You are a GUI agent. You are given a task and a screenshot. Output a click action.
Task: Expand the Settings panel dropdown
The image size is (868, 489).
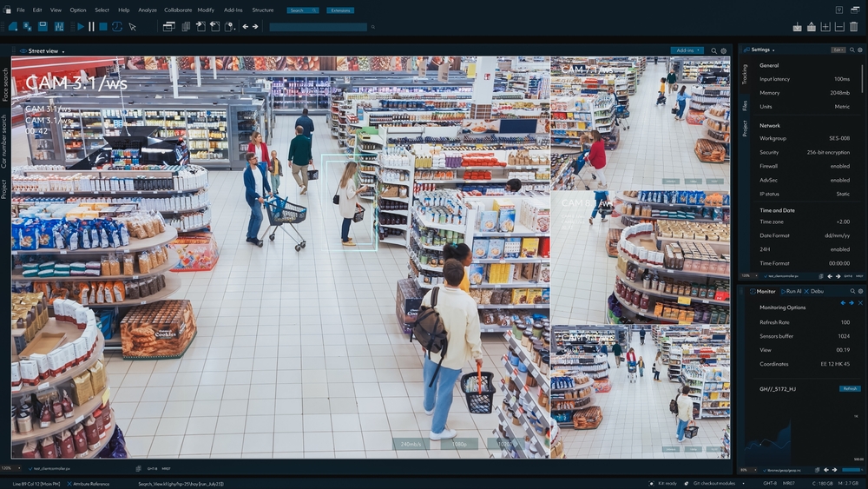pyautogui.click(x=774, y=50)
